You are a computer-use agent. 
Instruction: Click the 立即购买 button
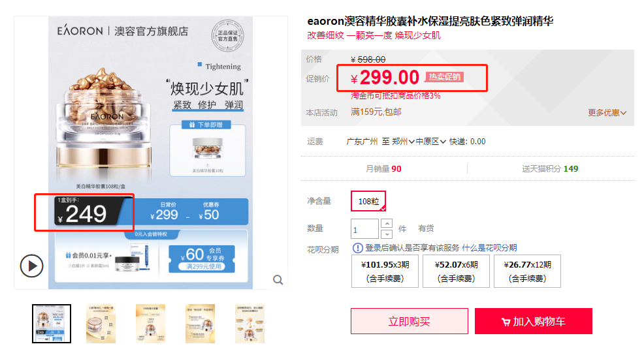tap(409, 321)
